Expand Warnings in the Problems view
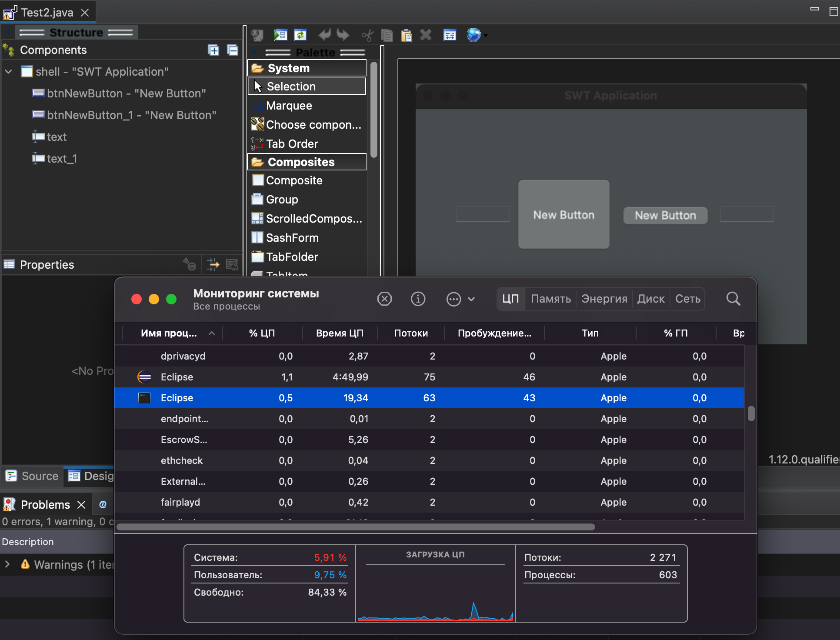Screen dimensions: 840x640 [x=7, y=564]
